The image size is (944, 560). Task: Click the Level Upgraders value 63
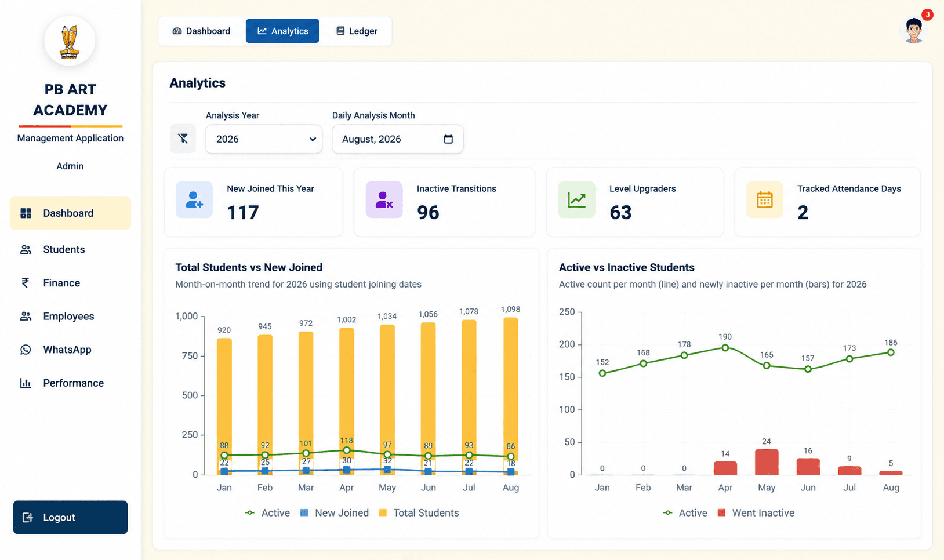click(620, 213)
